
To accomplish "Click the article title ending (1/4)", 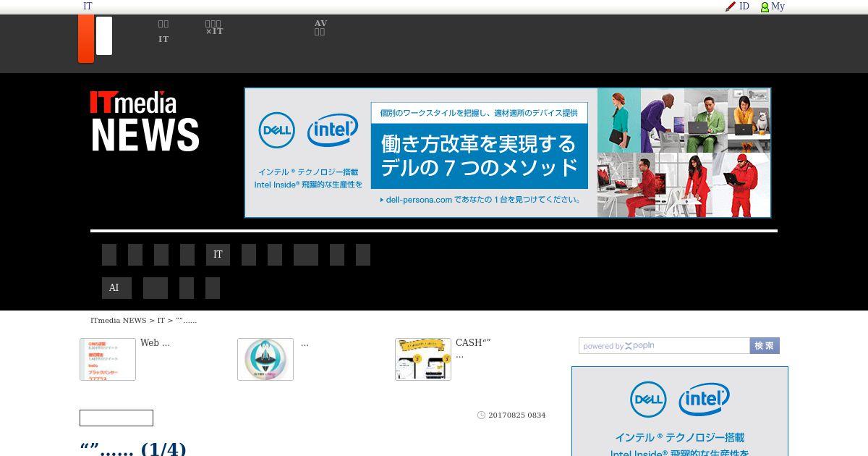I will [x=133, y=449].
